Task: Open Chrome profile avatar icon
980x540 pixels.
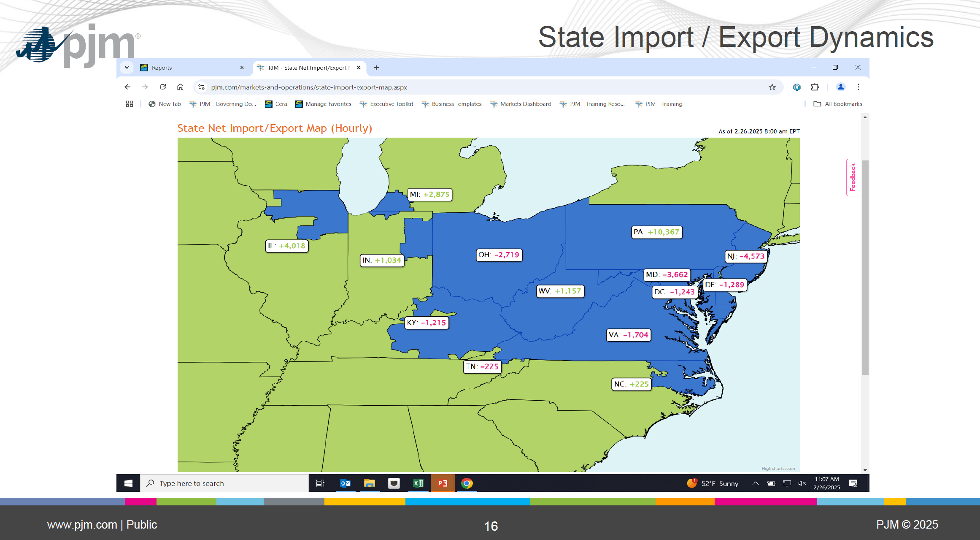Action: pos(840,87)
